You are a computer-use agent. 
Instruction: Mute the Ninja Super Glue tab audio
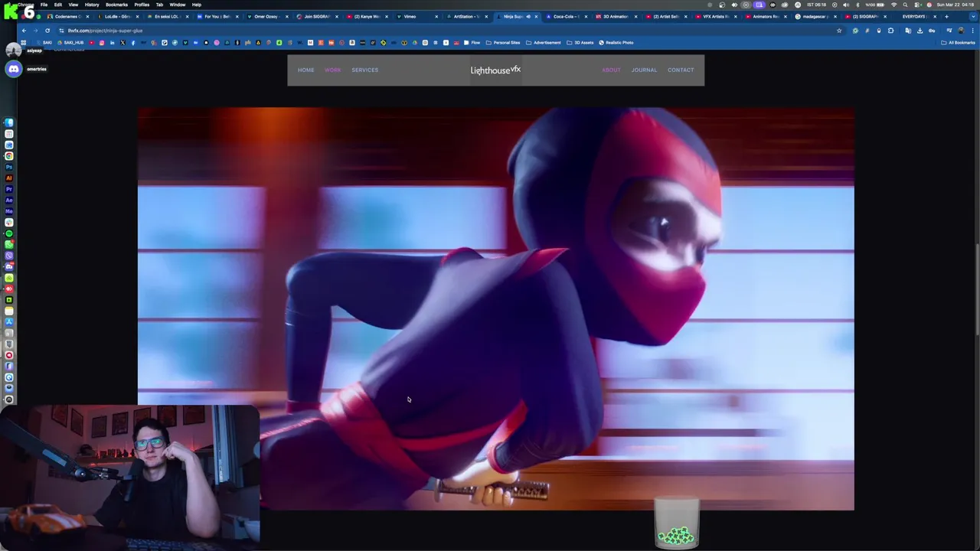(528, 17)
